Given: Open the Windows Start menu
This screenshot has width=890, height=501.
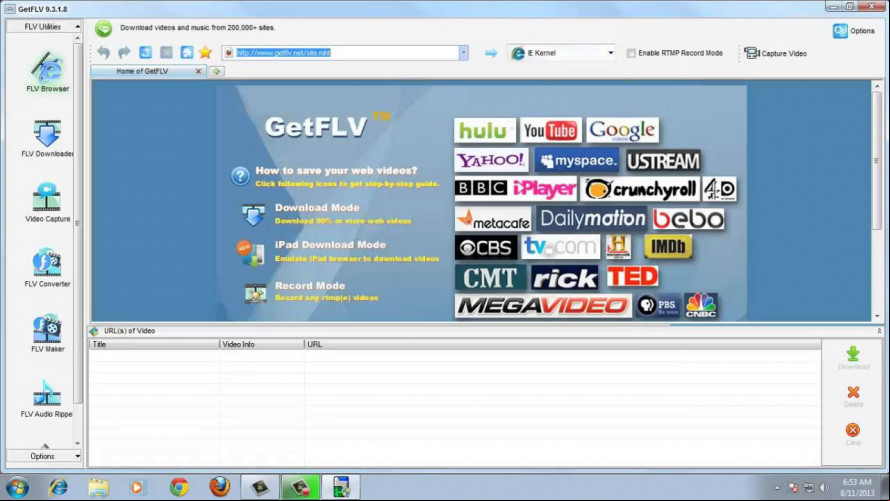Looking at the screenshot, I should pos(17,487).
